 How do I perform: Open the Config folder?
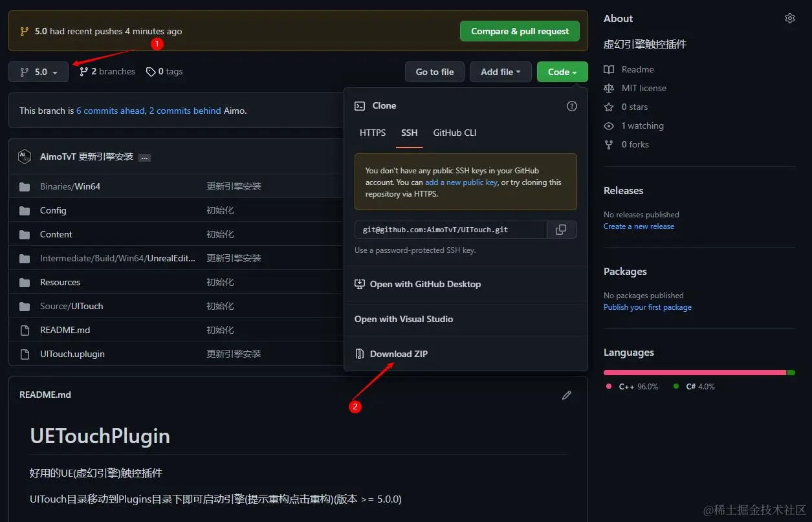click(x=53, y=210)
